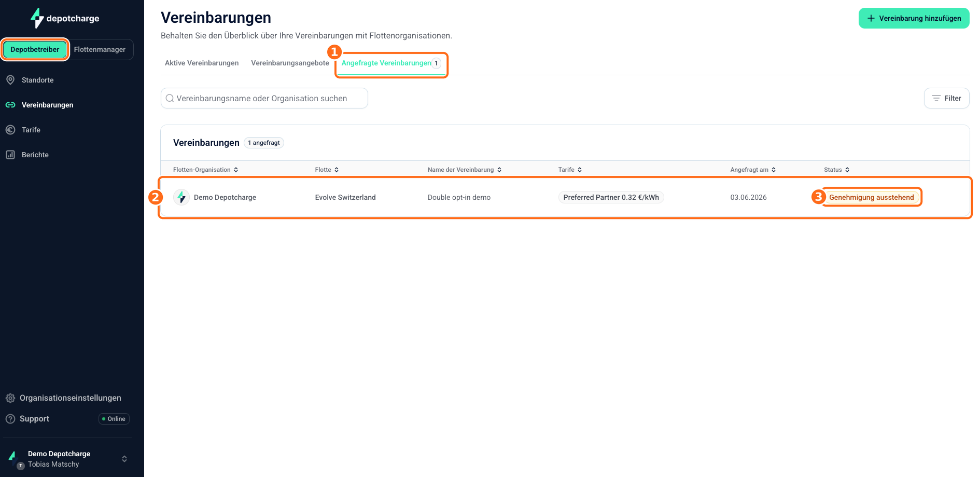Click the Organisationseinstellungen gear icon
The width and height of the screenshot is (980, 477).
(10, 398)
